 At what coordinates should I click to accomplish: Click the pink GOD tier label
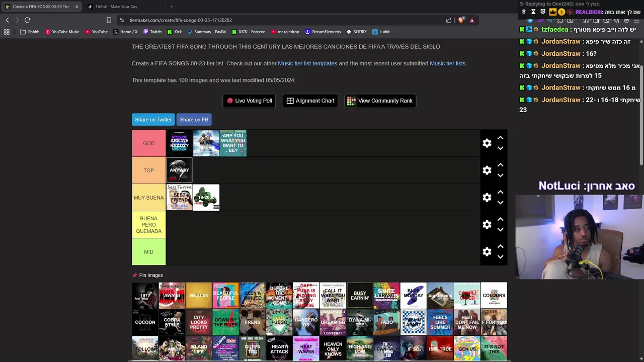click(x=148, y=143)
